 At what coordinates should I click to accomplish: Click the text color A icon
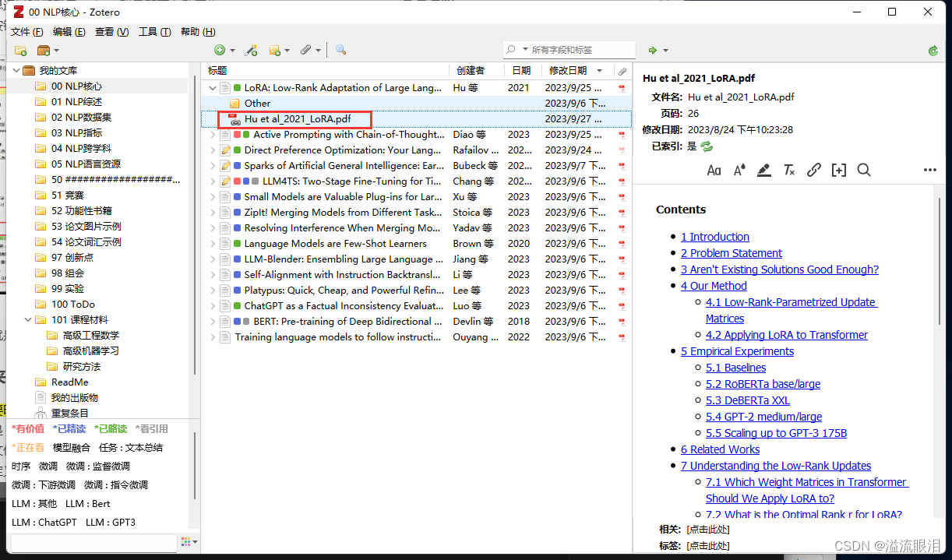[739, 170]
